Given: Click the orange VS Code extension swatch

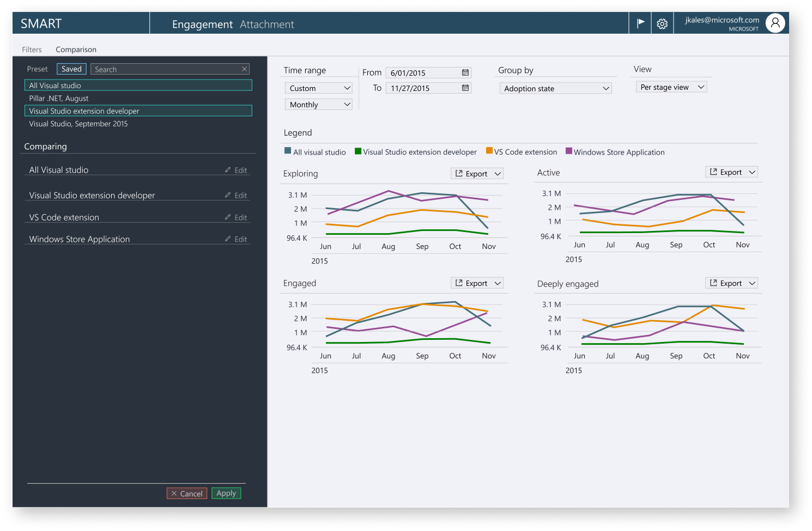Looking at the screenshot, I should pos(489,151).
